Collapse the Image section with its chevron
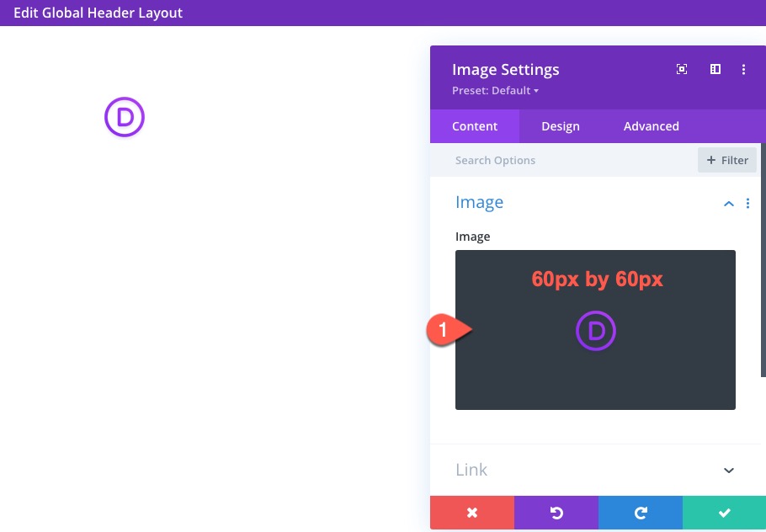Viewport: 766px width, 532px height. pos(728,203)
